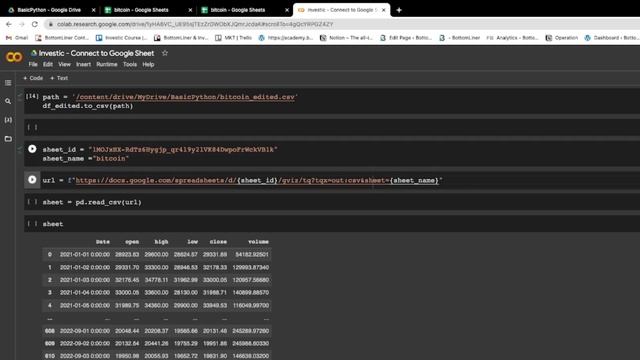The image size is (640, 360).
Task: Close the second bitcoin Google Sheets tab
Action: coord(287,10)
